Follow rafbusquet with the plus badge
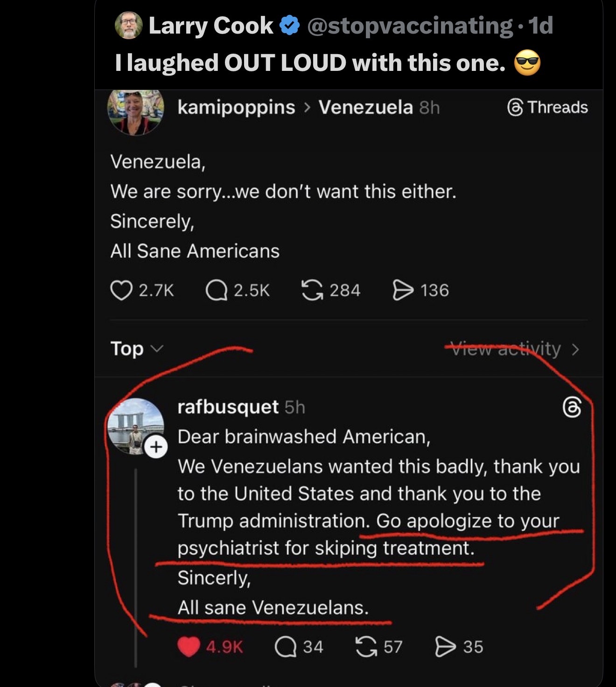This screenshot has height=687, width=616. coord(156,447)
